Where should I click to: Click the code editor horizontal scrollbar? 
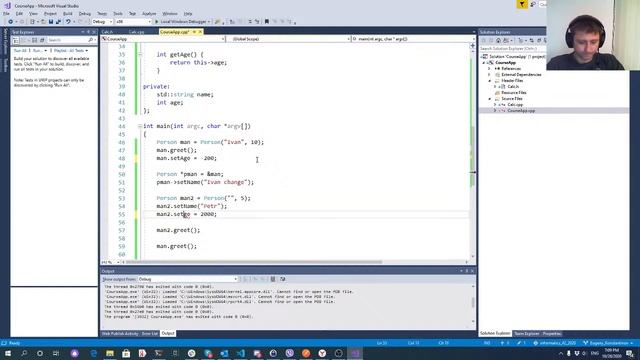(253, 262)
